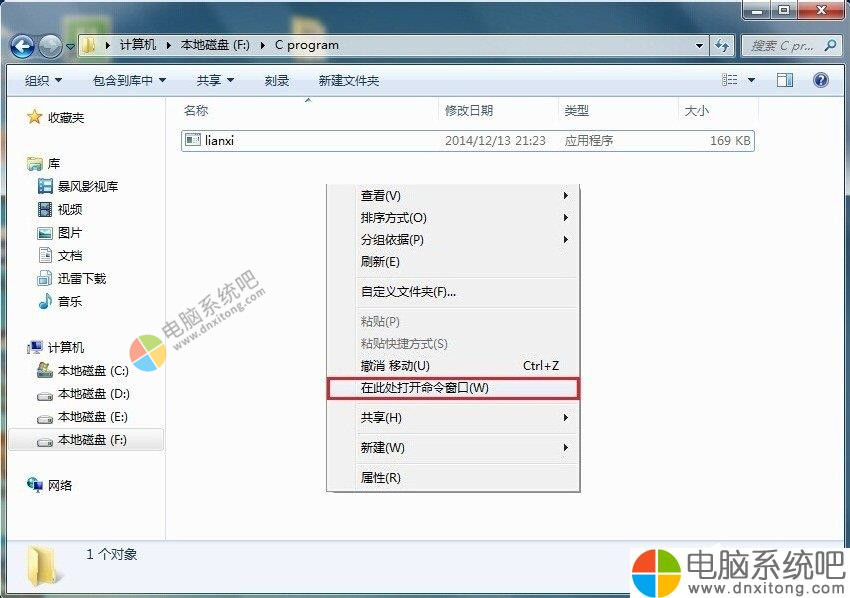Viewport: 850px width, 598px height.
Task: Toggle the preview pane icon
Action: click(784, 80)
